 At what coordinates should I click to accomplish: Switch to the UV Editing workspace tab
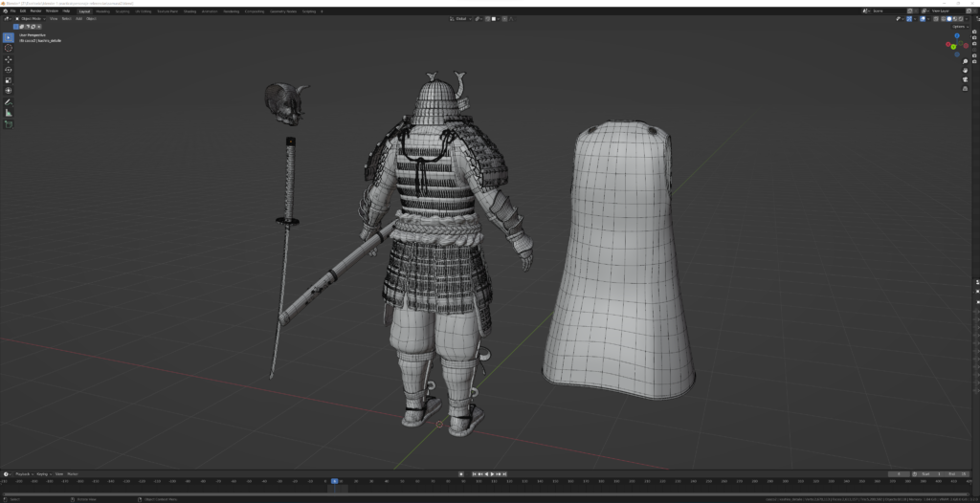(x=144, y=11)
